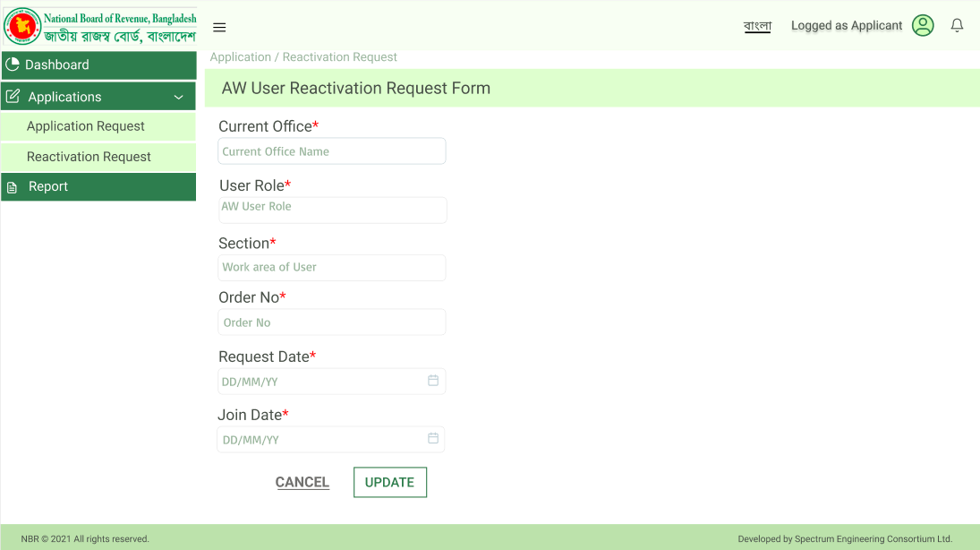Switch language to Bangla
This screenshot has height=550, width=980.
pos(757,26)
